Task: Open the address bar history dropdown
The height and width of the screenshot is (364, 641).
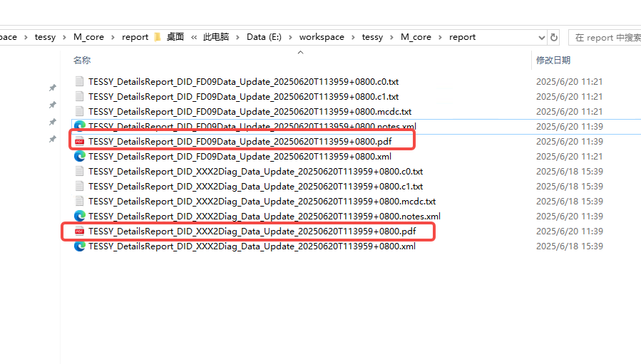Action: pos(542,38)
